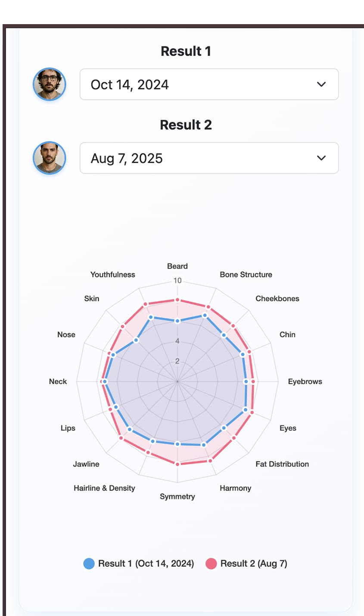364x616 pixels.
Task: Click the pink Result 2 legend color dot
Action: point(211,563)
